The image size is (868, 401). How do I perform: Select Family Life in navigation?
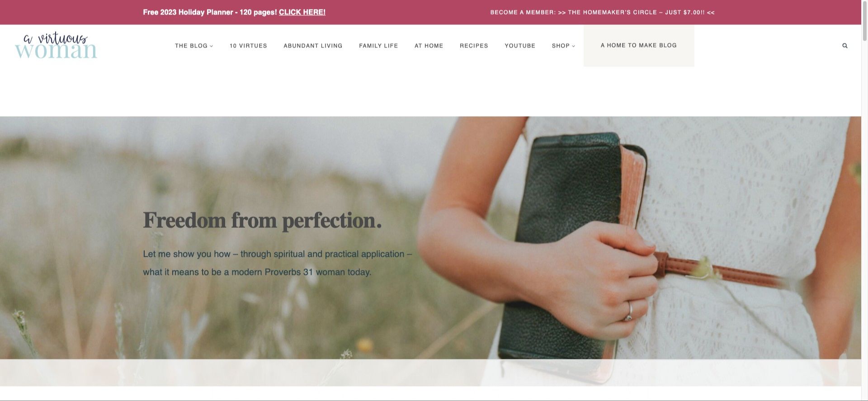[x=378, y=46]
